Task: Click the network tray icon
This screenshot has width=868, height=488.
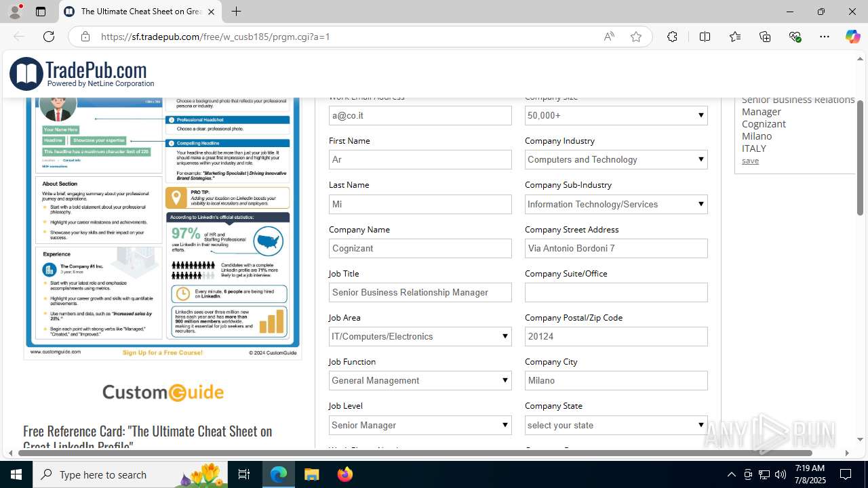Action: pyautogui.click(x=764, y=474)
